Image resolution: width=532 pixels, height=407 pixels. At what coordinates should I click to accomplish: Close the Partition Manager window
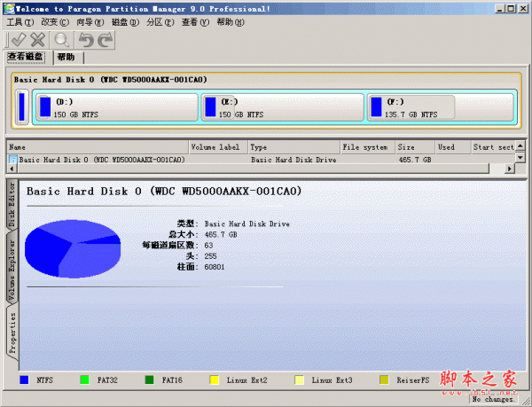click(x=523, y=9)
